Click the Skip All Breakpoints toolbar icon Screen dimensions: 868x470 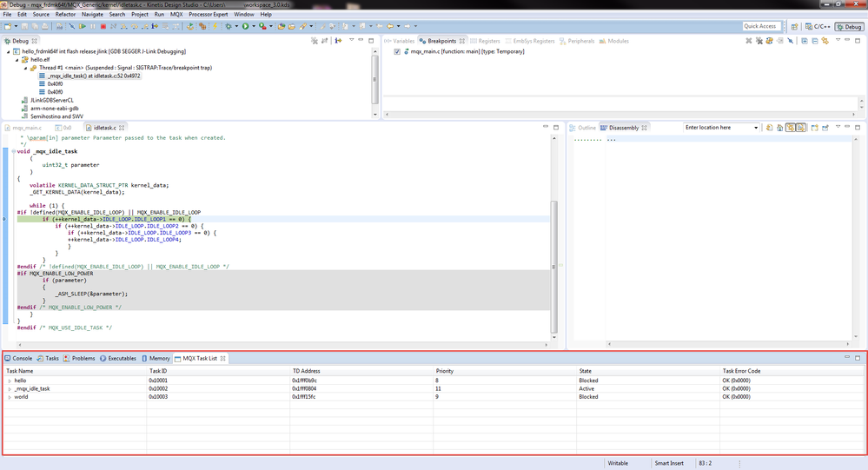(71, 26)
